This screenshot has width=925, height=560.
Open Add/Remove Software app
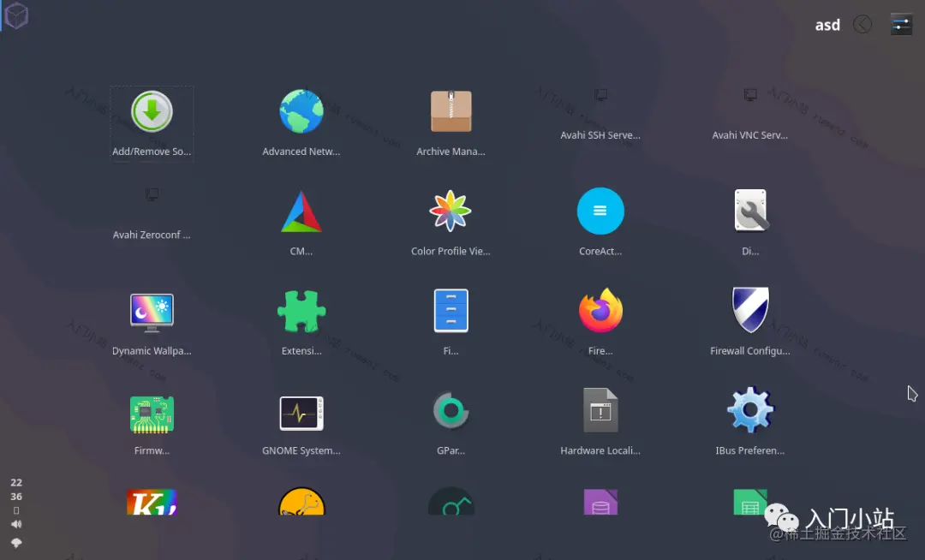[152, 124]
